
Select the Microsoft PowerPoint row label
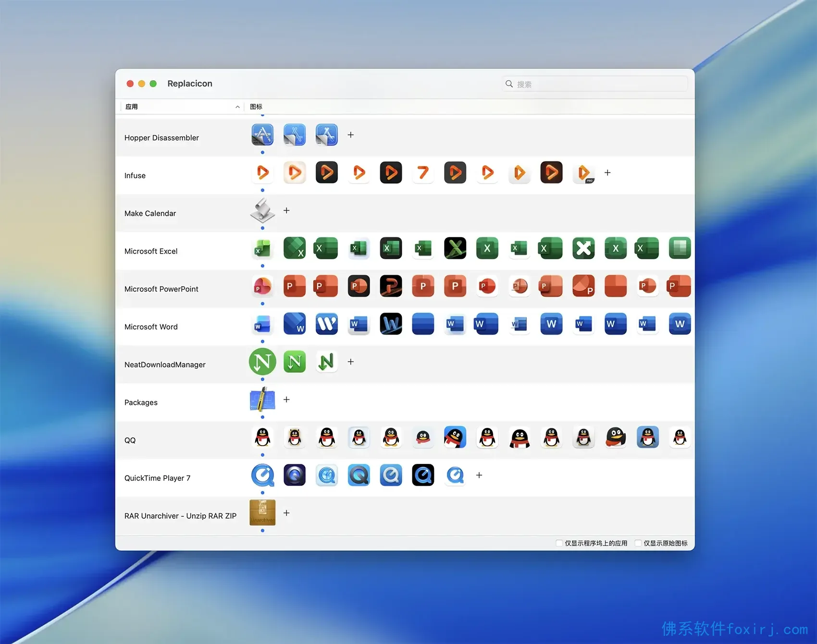click(161, 289)
